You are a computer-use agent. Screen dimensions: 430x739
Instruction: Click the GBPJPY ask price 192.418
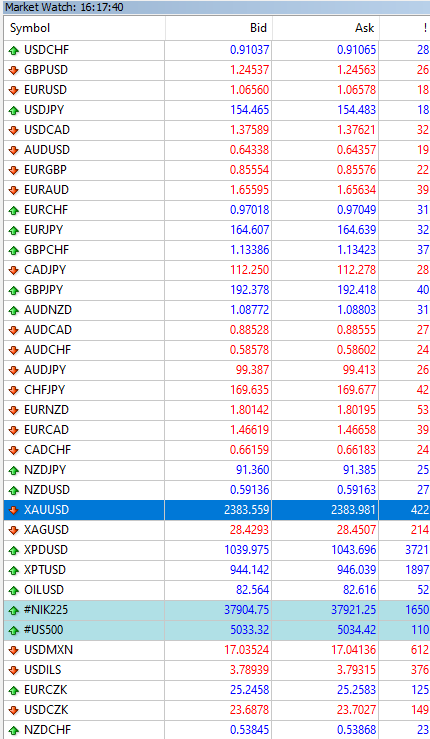pos(356,289)
